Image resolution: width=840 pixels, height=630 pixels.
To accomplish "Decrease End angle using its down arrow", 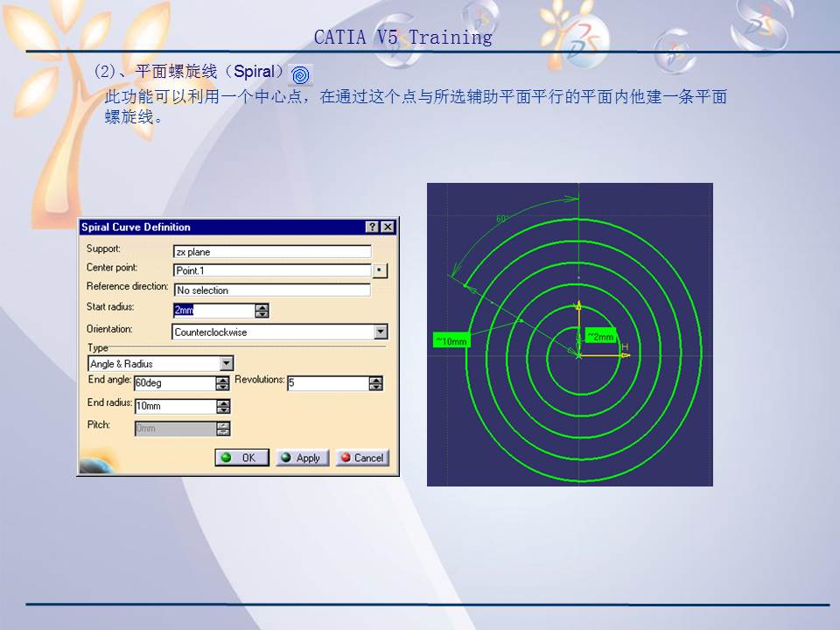I will pyautogui.click(x=220, y=386).
